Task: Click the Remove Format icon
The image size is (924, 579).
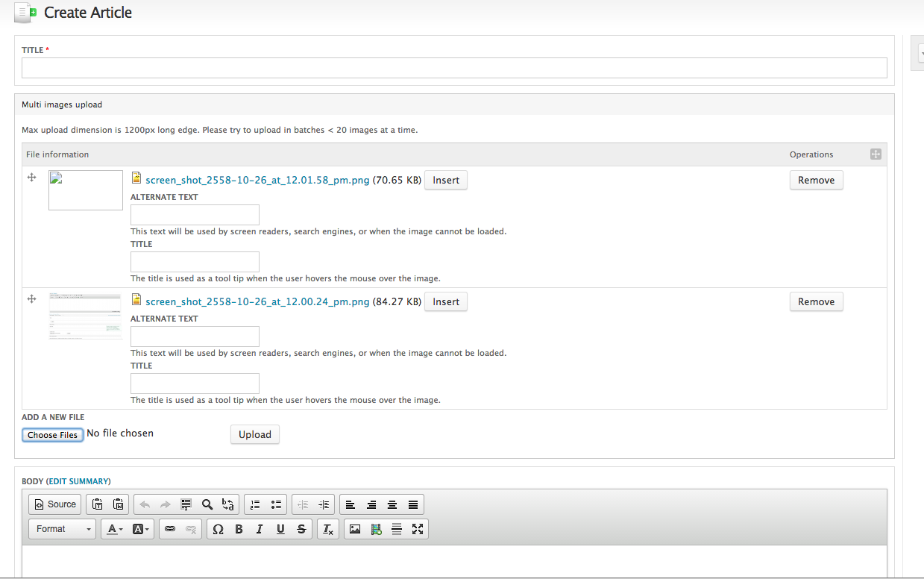Action: 327,529
